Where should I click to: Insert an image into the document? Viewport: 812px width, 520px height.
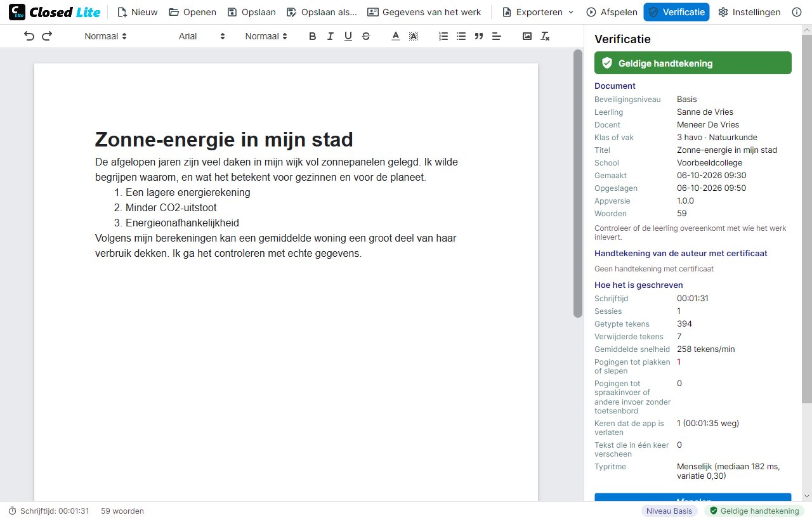tap(527, 36)
